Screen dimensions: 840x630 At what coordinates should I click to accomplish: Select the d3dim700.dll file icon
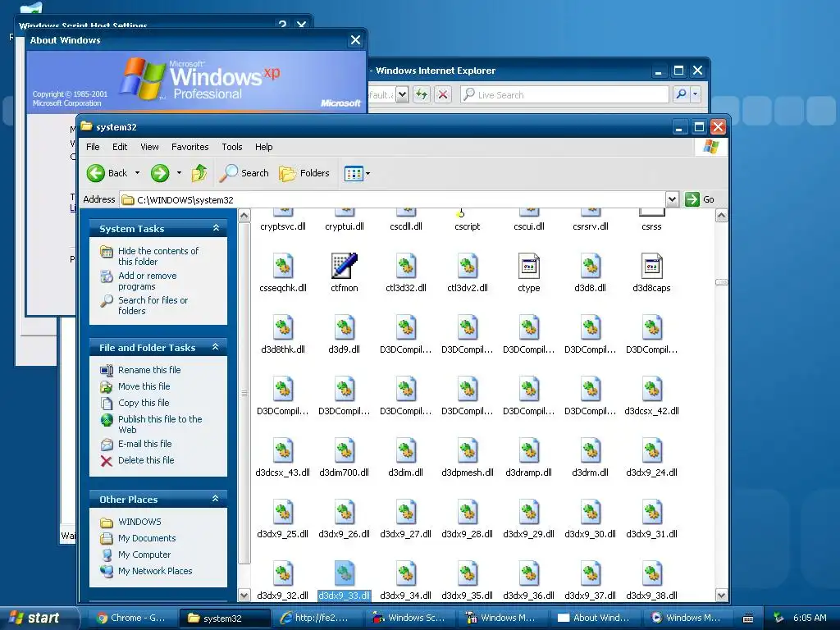[x=344, y=450]
